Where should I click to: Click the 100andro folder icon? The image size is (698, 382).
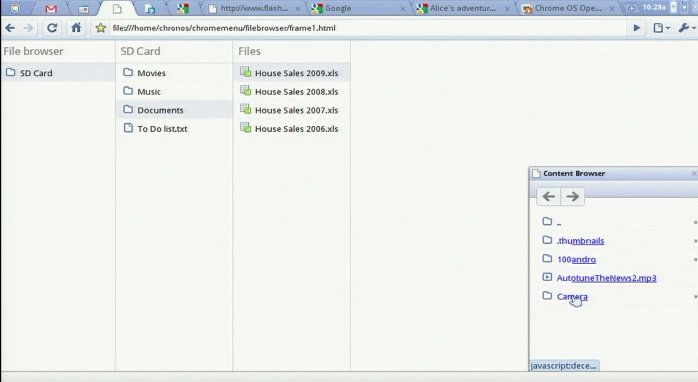pos(547,259)
